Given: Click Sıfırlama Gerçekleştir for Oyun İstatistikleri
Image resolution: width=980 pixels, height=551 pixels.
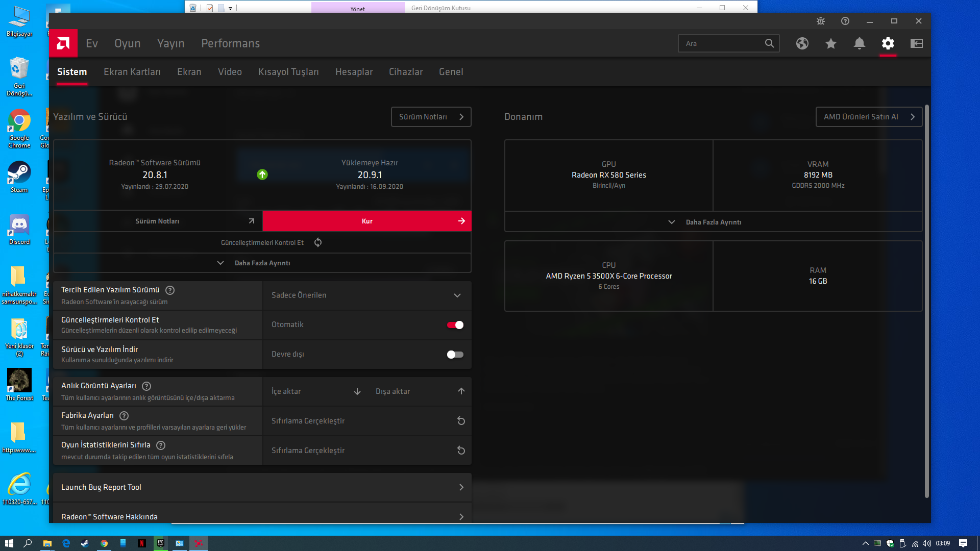Looking at the screenshot, I should 367,450.
